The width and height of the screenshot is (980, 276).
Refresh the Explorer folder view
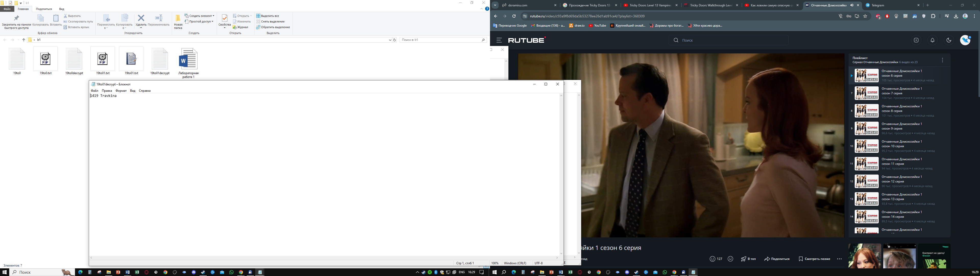coord(395,40)
